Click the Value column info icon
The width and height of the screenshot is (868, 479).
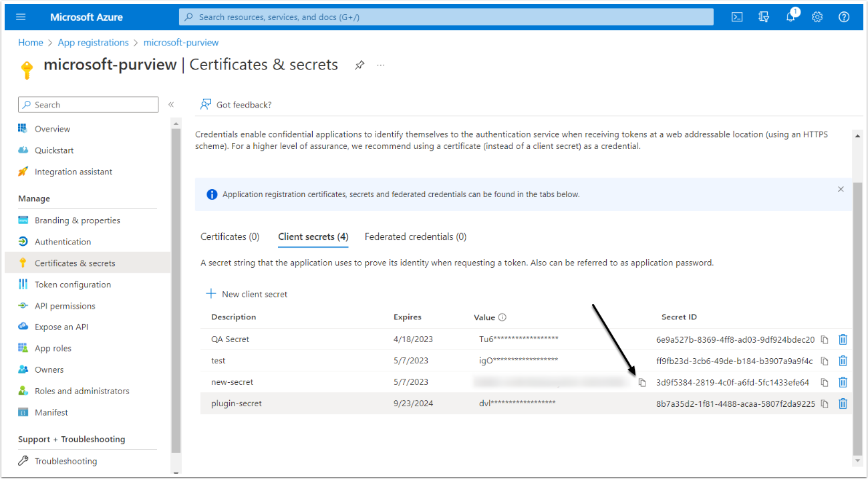click(502, 317)
